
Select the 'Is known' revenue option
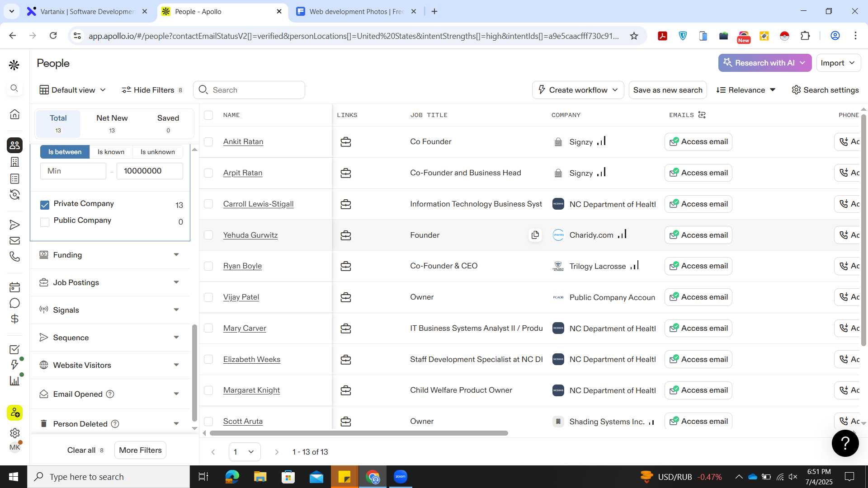click(x=111, y=152)
